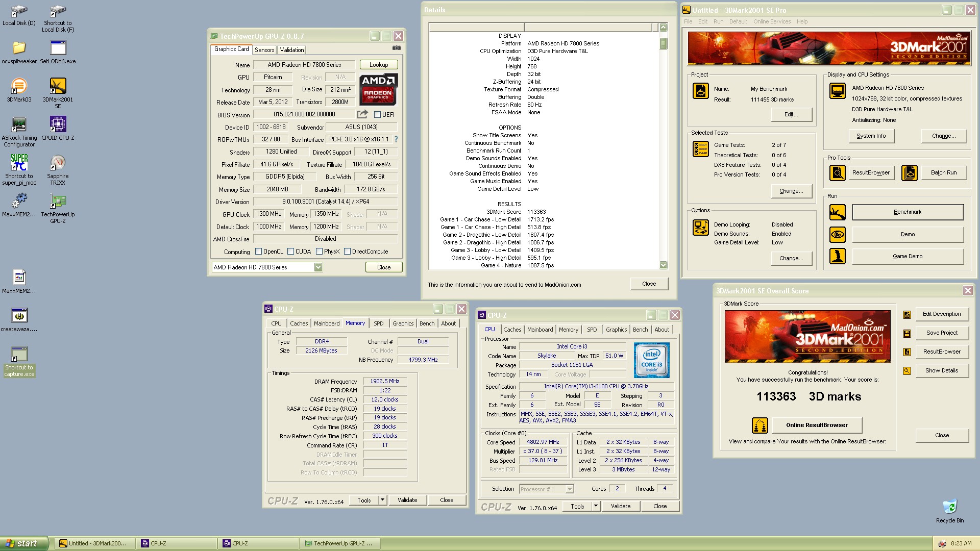Click Save Project disk icon
This screenshot has width=980, height=551.
coord(906,333)
